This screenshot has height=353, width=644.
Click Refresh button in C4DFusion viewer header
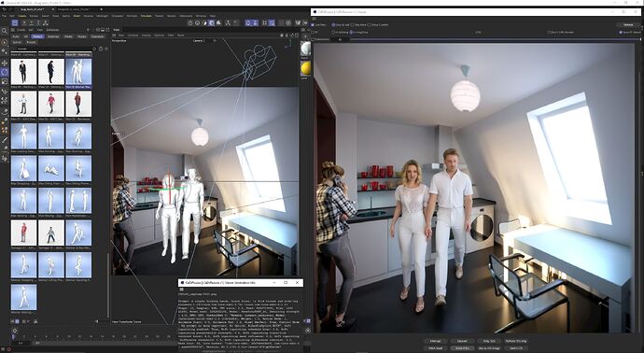click(x=628, y=24)
